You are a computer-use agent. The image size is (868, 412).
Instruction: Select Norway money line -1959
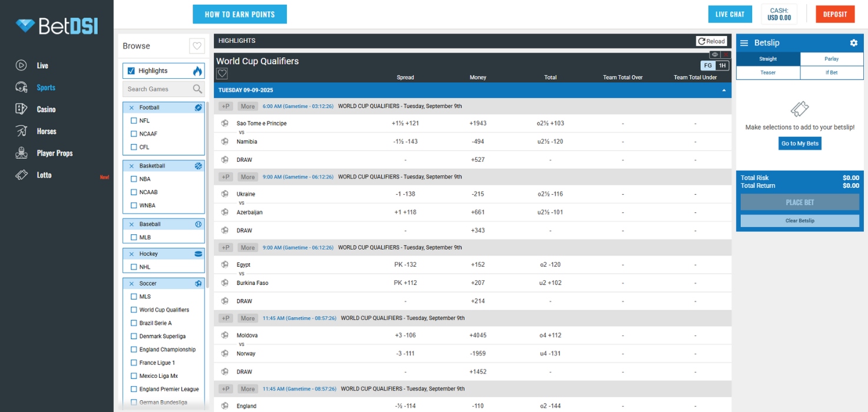478,353
